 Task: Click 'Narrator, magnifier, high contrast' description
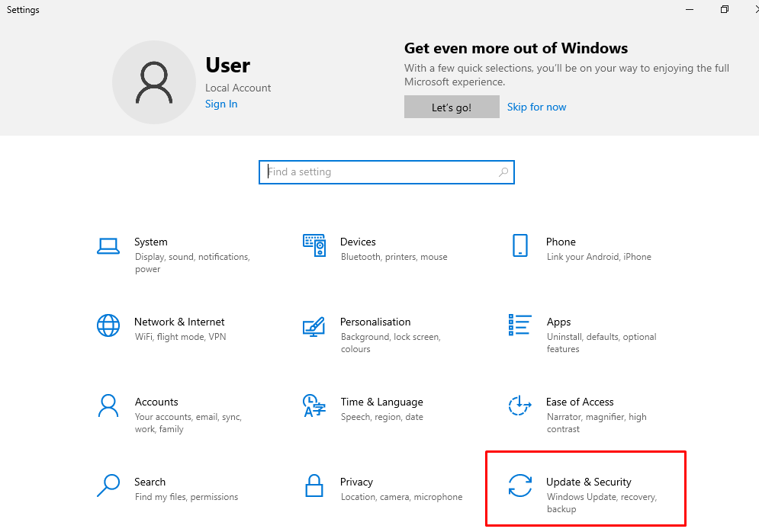coord(597,423)
